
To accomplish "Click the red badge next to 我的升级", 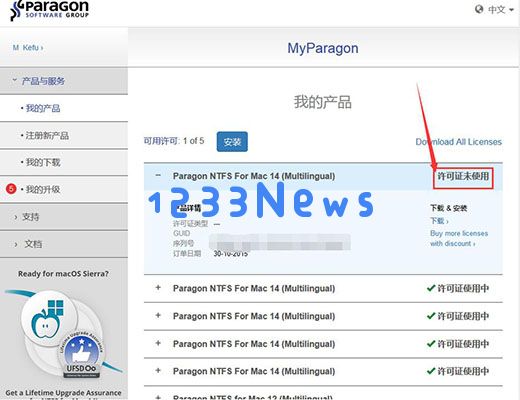I will (x=11, y=189).
